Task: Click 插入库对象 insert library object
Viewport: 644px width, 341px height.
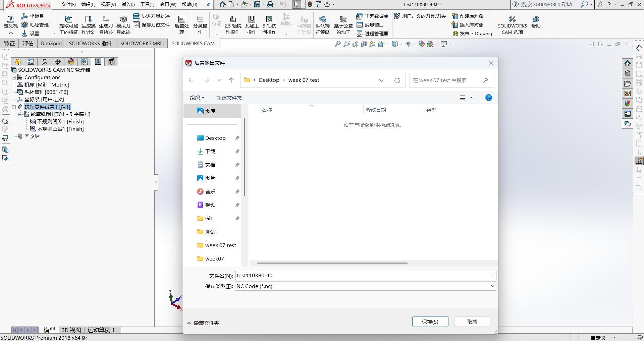Action: 468,25
